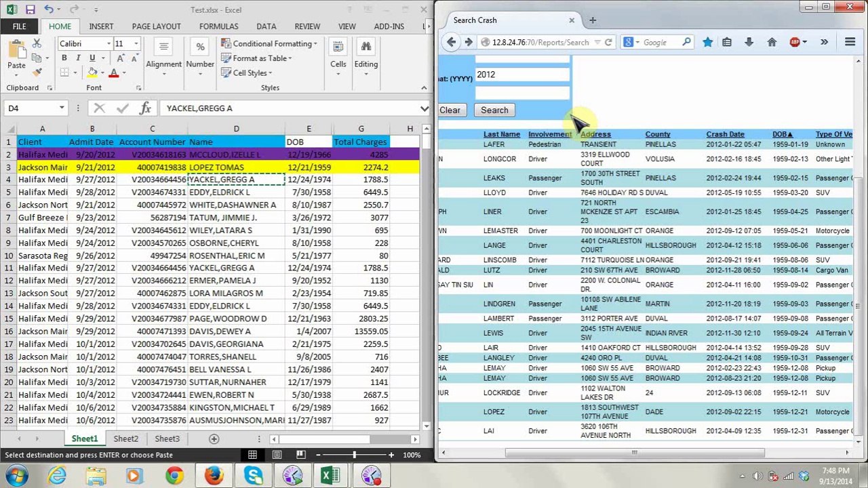Image resolution: width=868 pixels, height=488 pixels.
Task: Expand the formula bar
Action: tap(424, 108)
